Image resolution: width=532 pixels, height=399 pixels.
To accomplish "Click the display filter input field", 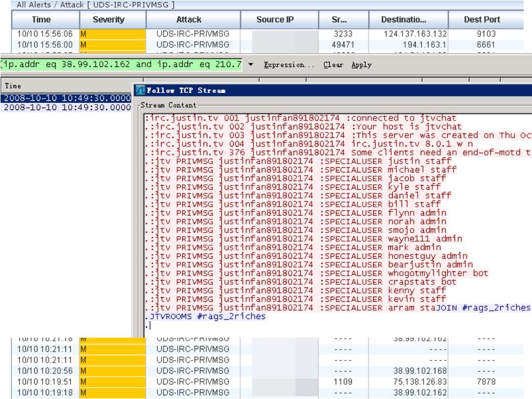I will (x=121, y=64).
